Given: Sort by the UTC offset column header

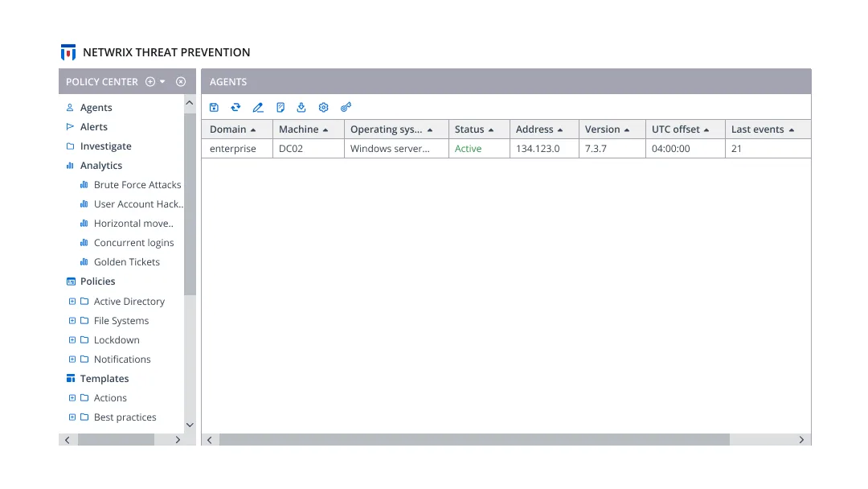Looking at the screenshot, I should pos(686,129).
